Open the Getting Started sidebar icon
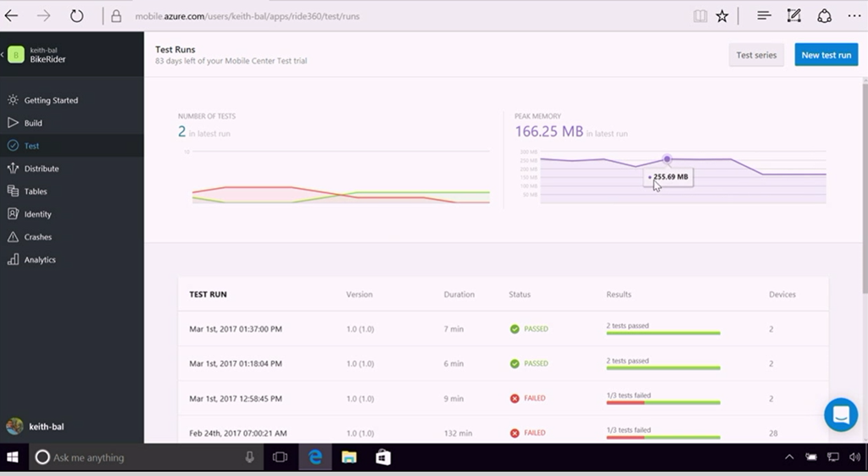Image resolution: width=868 pixels, height=476 pixels. click(x=13, y=100)
